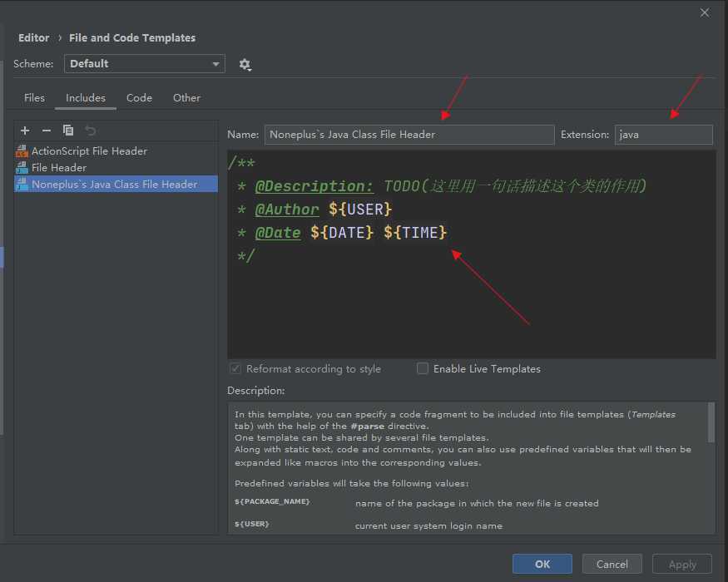
Task: Switch to the Code tab
Action: click(x=139, y=98)
